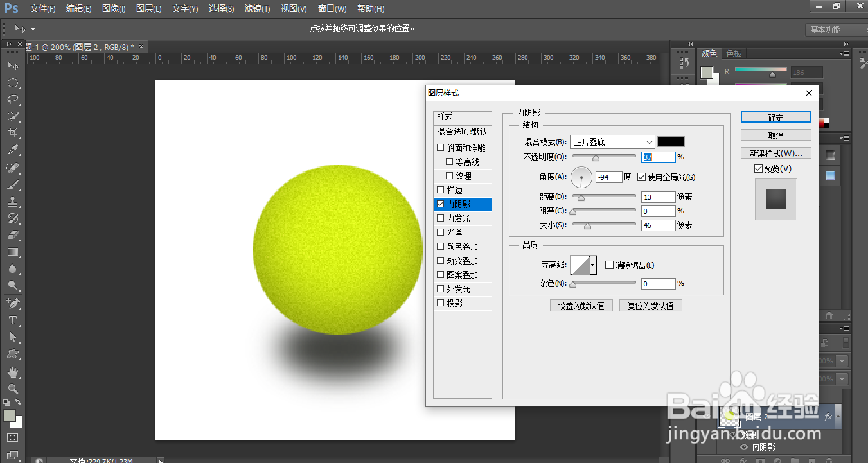The width and height of the screenshot is (868, 463).
Task: Enable the 纹理 checkbox
Action: (x=449, y=176)
